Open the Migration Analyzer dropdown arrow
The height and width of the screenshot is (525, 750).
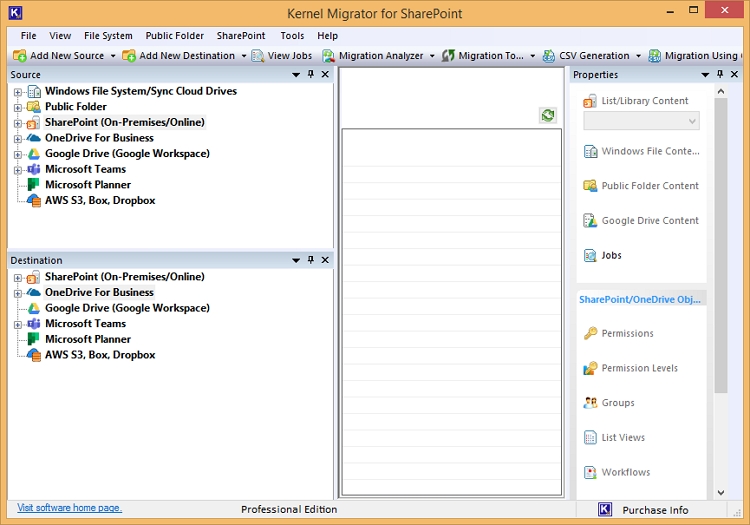point(432,56)
